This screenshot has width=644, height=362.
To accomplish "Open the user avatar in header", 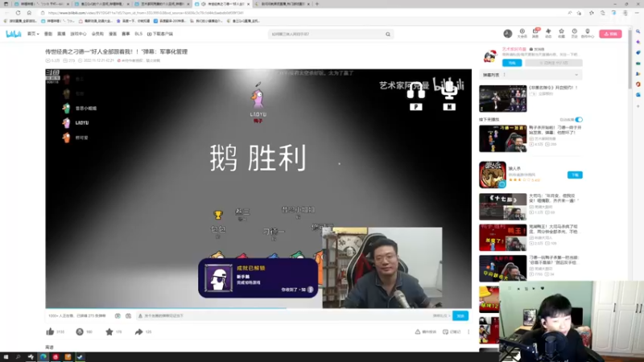I will tap(508, 34).
